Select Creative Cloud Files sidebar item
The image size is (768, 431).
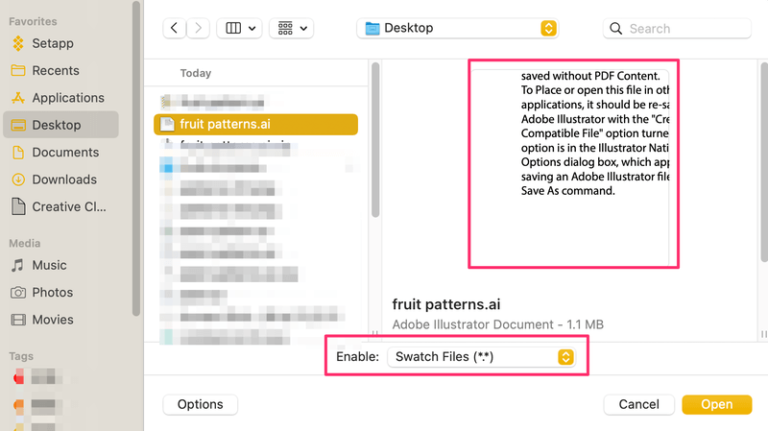point(69,207)
